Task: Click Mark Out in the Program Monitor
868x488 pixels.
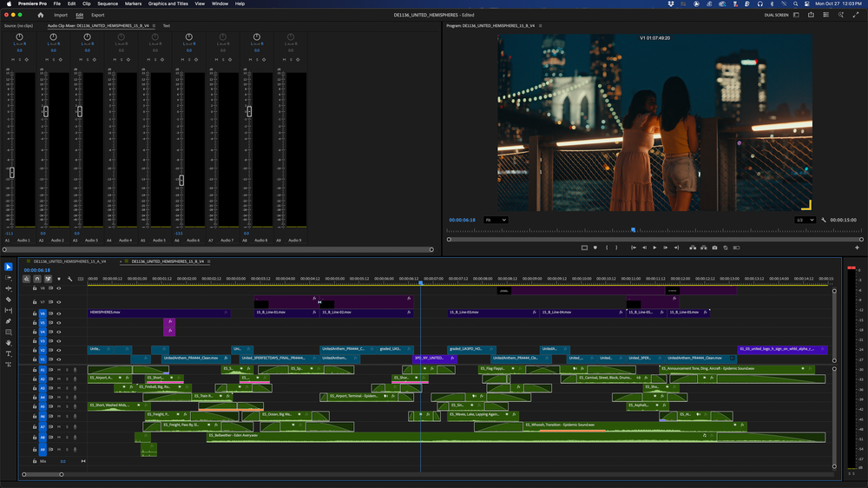Action: coord(616,247)
